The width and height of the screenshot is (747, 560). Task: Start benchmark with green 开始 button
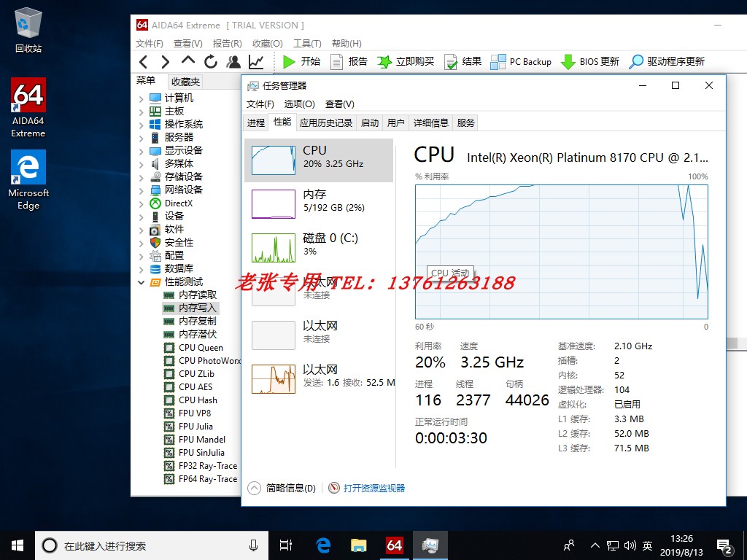301,61
